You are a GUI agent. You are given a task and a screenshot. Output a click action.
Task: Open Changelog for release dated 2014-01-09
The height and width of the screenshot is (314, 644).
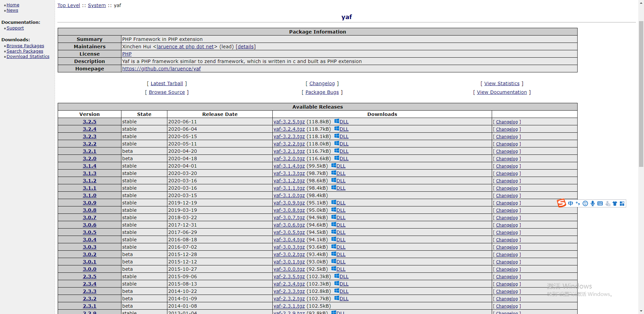coord(507,299)
